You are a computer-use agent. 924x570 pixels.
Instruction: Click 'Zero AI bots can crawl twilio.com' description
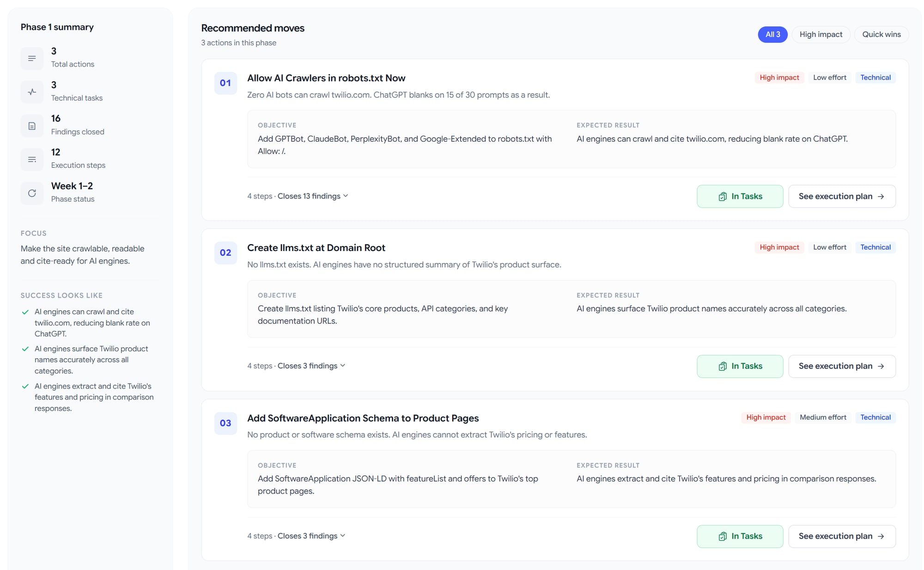tap(398, 95)
